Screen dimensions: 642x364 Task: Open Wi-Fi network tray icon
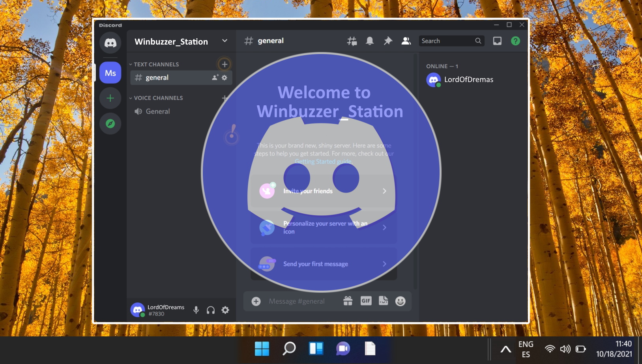click(550, 349)
